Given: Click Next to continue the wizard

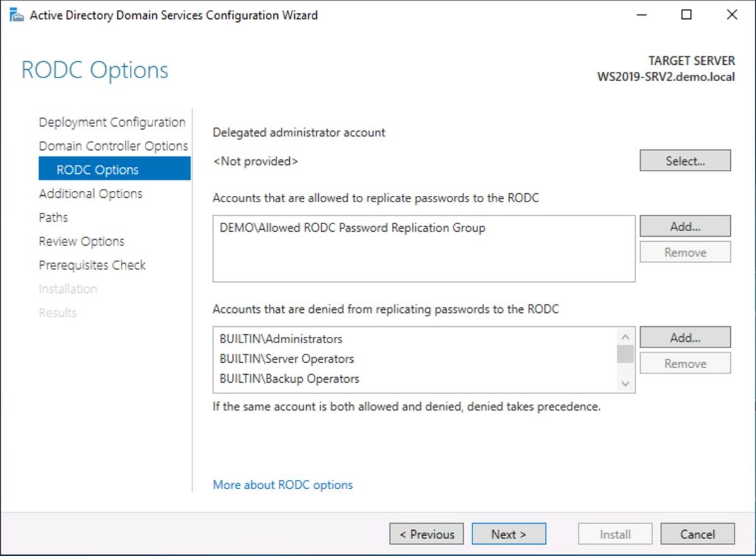Looking at the screenshot, I should point(508,535).
